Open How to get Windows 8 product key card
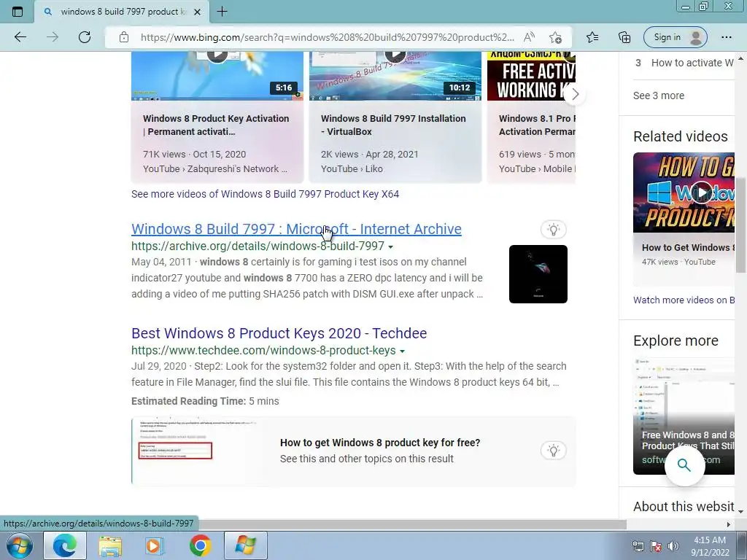747x560 pixels. [x=354, y=451]
